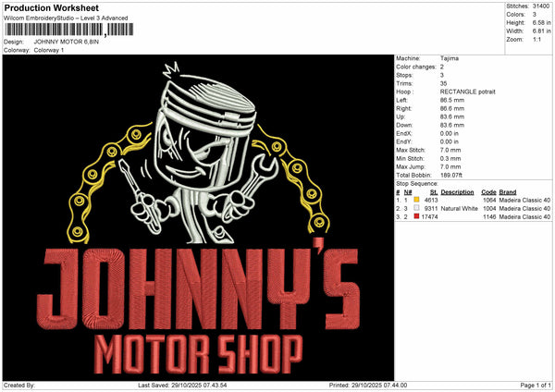Screen dimensions: 555x392
Task: Click the 'Brand' column header
Action: pyautogui.click(x=508, y=192)
